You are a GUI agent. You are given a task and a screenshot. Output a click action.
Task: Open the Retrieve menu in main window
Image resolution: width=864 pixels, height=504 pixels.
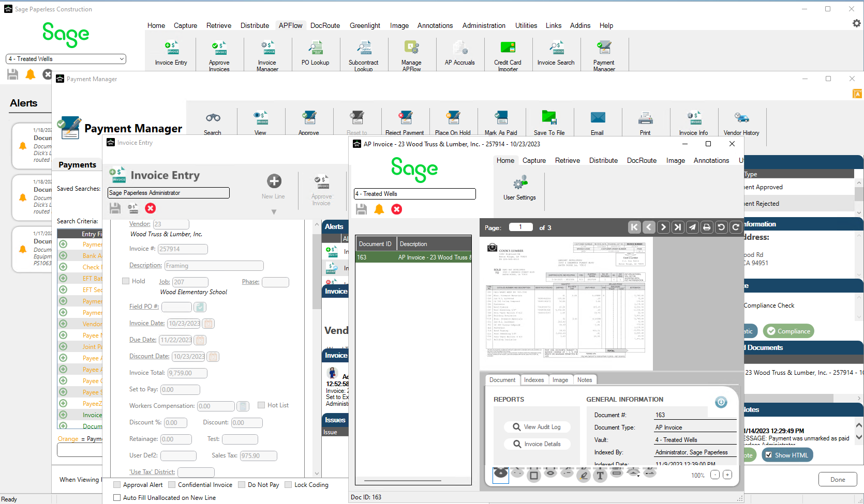tap(219, 25)
